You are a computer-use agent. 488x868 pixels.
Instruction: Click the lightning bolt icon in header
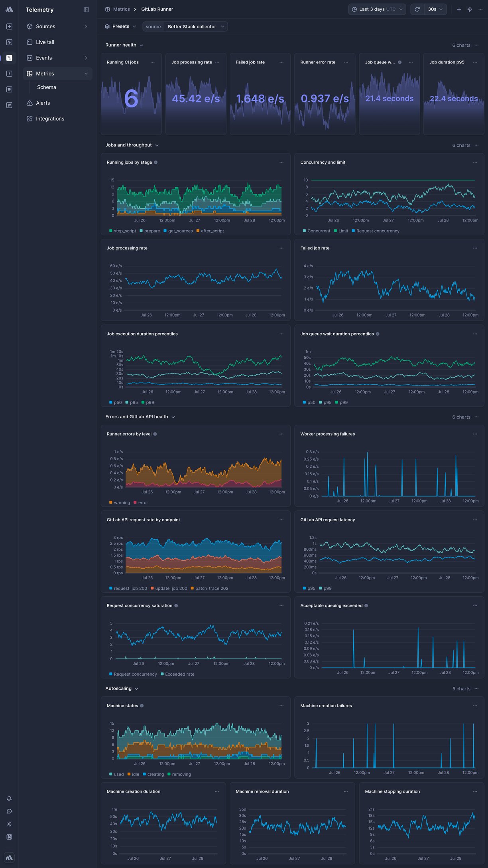pos(470,9)
